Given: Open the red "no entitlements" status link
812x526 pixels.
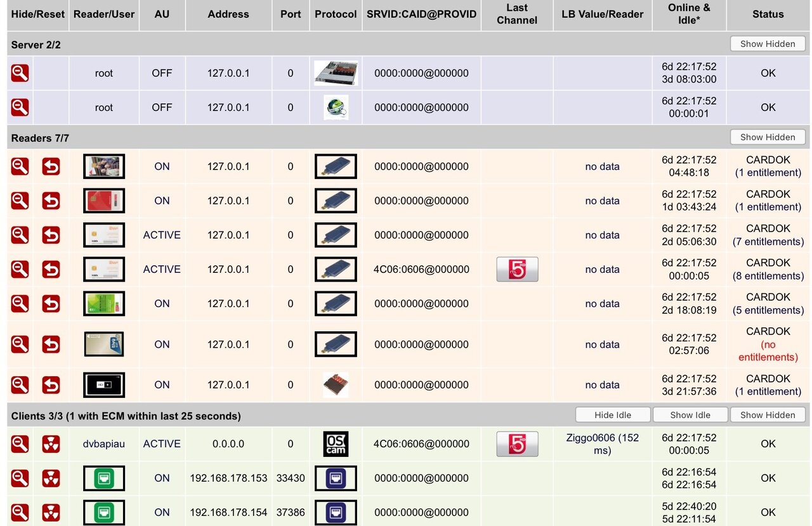Looking at the screenshot, I should (768, 351).
